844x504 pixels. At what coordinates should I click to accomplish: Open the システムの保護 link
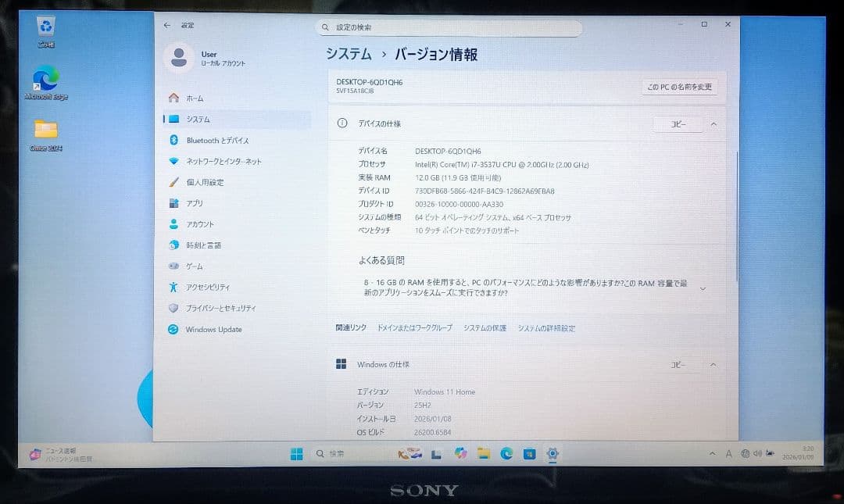(484, 328)
